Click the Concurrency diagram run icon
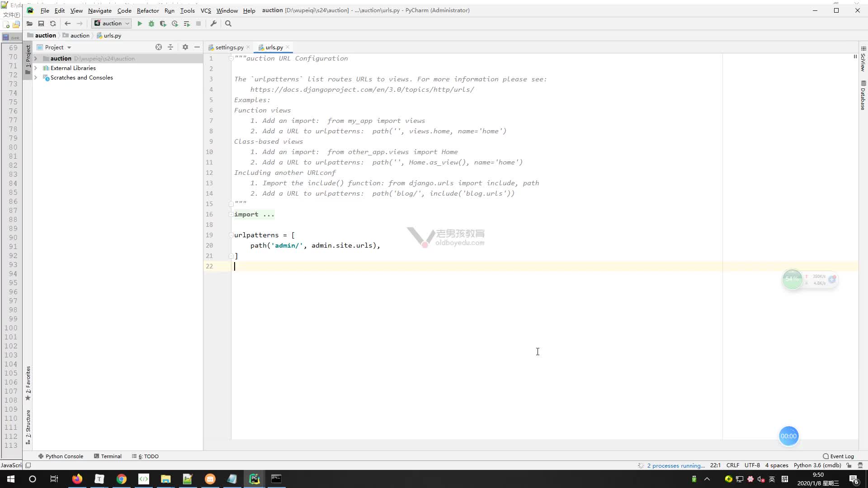 (x=187, y=23)
